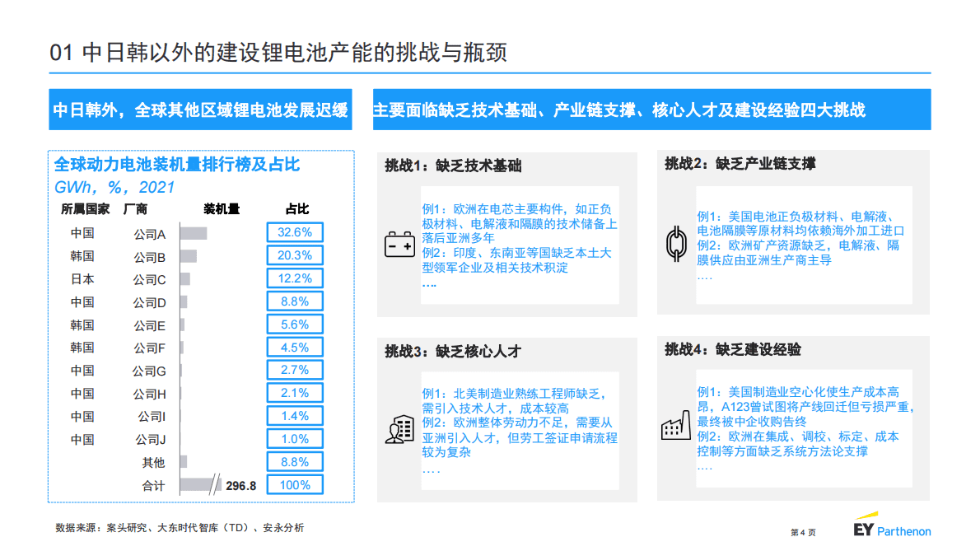The width and height of the screenshot is (980, 551).
Task: Select the 32.6% box for 公司A
Action: tap(294, 231)
